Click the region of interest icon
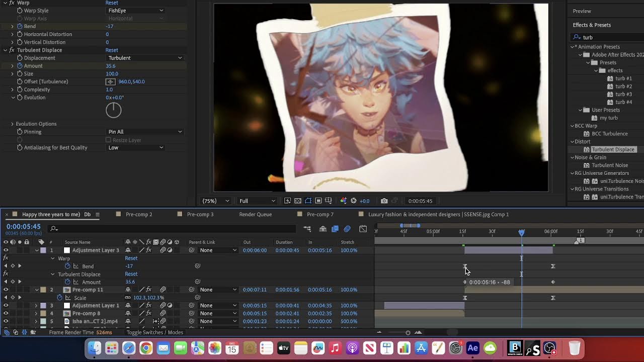This screenshot has height=362, width=644. click(x=318, y=201)
